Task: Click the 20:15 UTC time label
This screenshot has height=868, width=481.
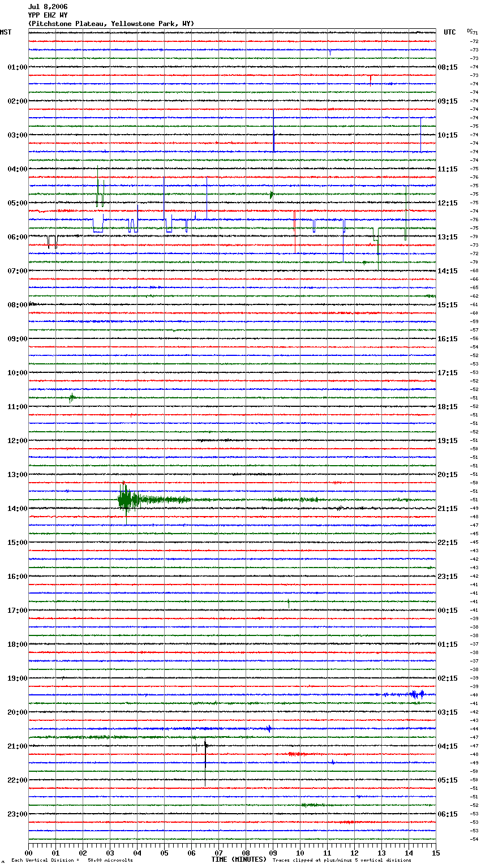Action: coord(448,475)
